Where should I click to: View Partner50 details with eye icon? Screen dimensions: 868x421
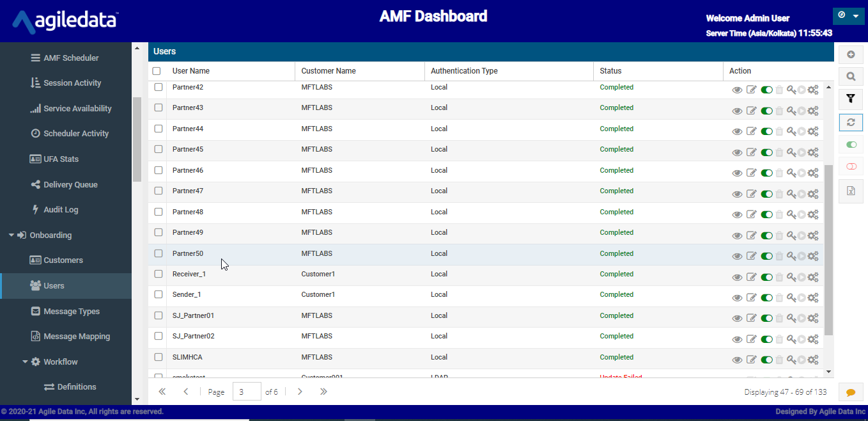(x=737, y=256)
